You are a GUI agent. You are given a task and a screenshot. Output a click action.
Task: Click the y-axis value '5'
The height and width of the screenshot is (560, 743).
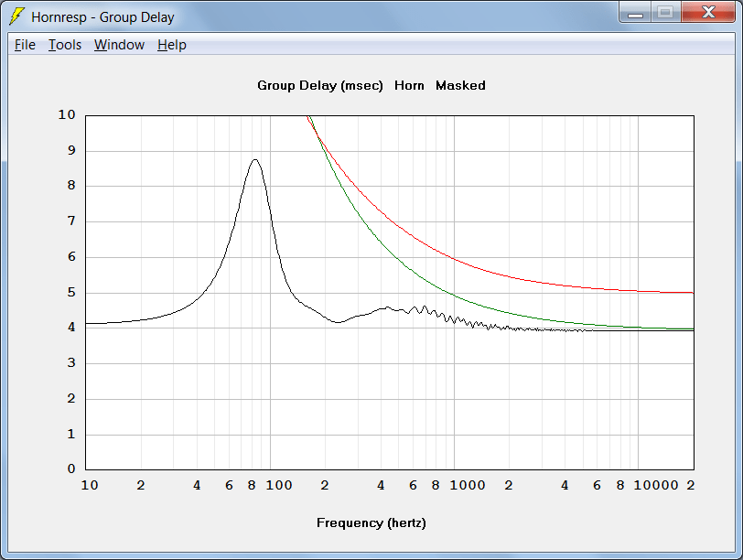(71, 292)
